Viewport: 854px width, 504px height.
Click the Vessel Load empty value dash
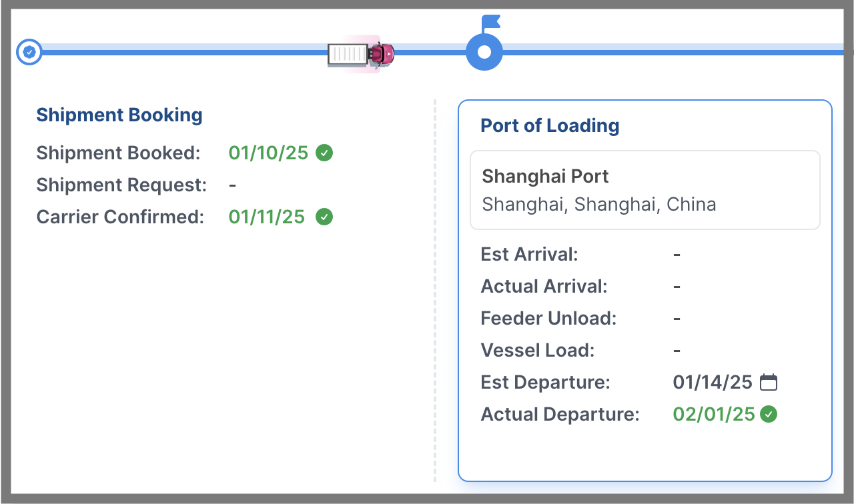677,351
